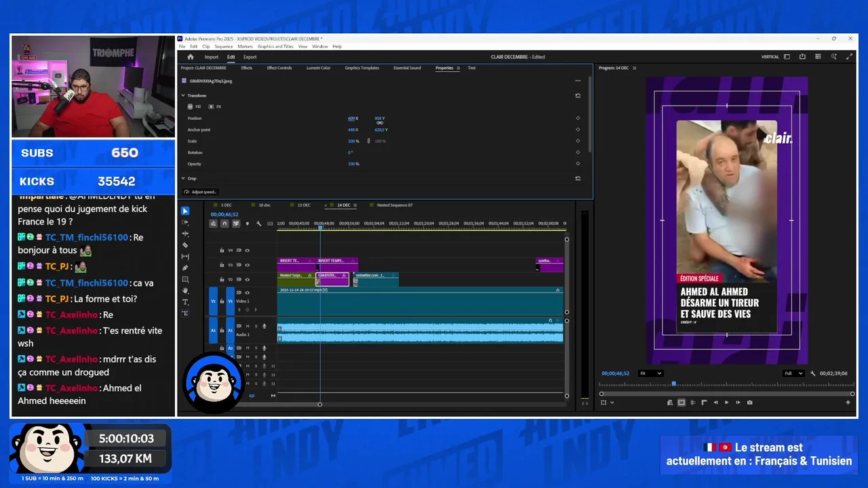This screenshot has height=488, width=868.
Task: Reset the Transform properties
Action: 578,96
